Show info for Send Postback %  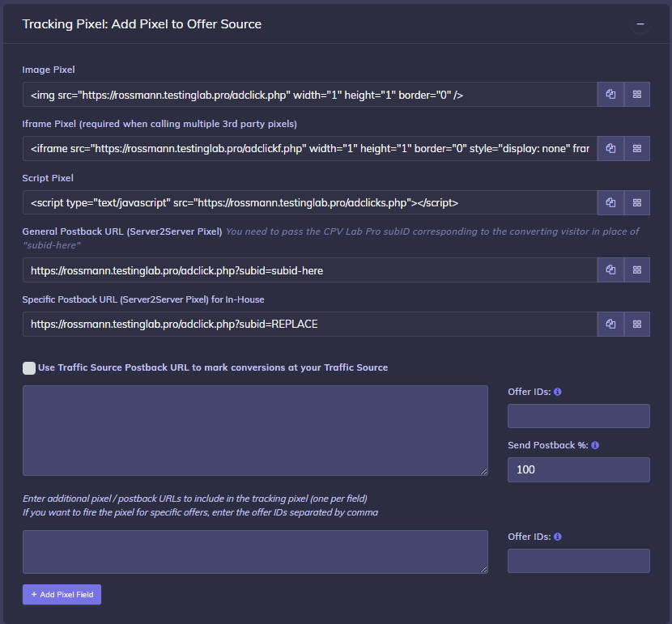(595, 445)
